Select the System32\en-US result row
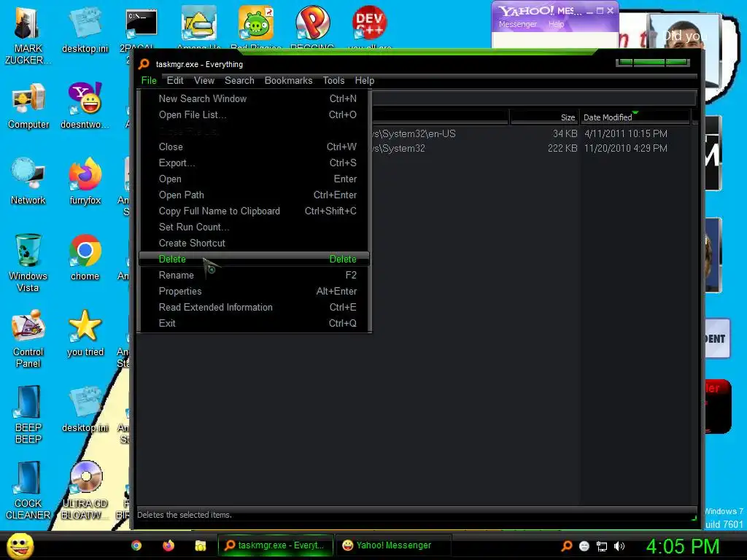The image size is (747, 560). click(x=531, y=134)
